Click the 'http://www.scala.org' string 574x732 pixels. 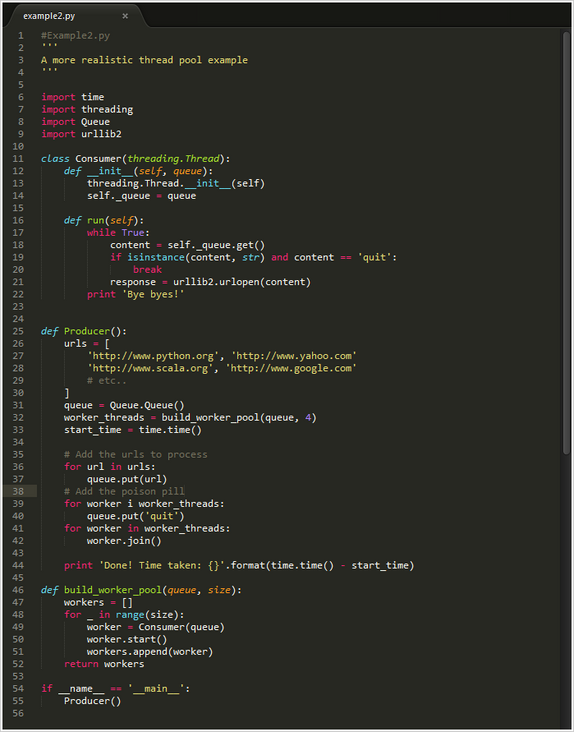(150, 368)
